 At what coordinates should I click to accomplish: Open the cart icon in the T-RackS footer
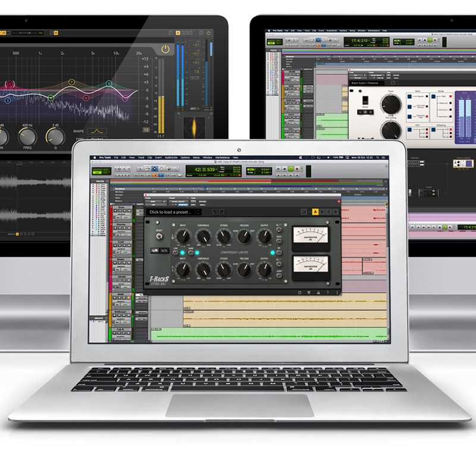click(308, 293)
